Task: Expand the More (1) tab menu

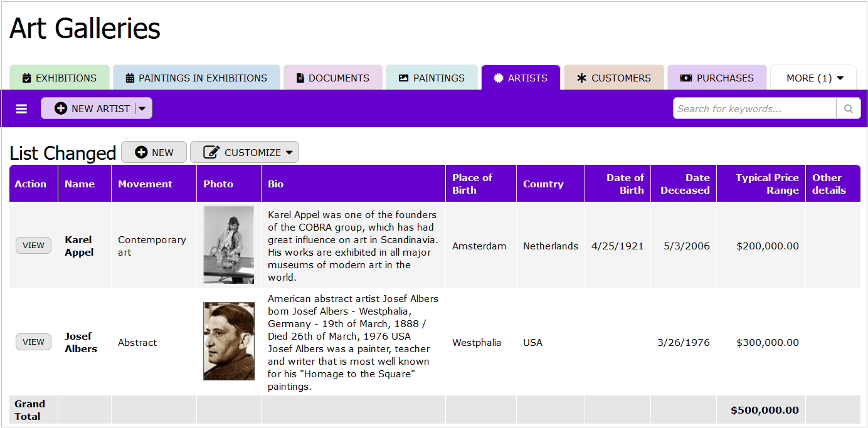Action: [x=814, y=78]
